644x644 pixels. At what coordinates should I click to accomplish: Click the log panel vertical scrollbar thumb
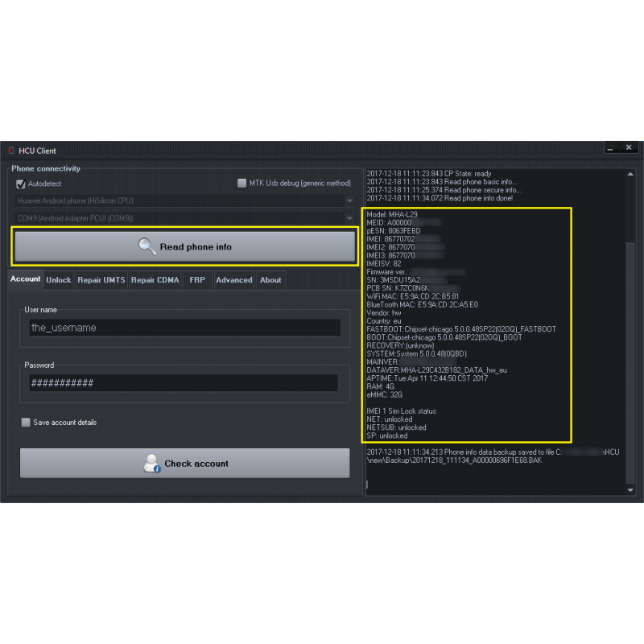[x=630, y=363]
